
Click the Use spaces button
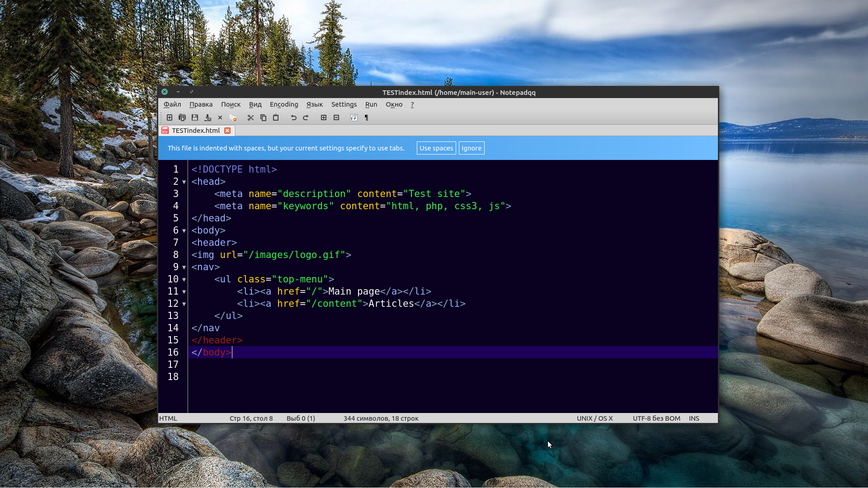[436, 148]
